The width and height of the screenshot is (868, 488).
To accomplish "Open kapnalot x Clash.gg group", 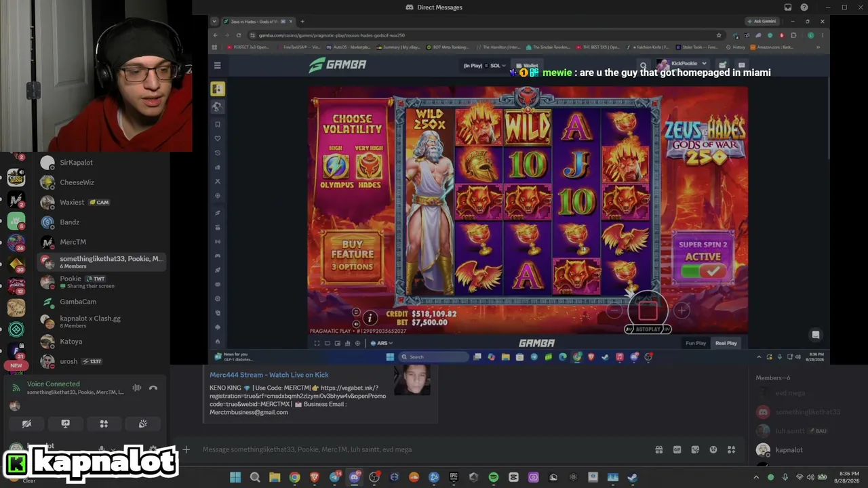I will point(102,321).
